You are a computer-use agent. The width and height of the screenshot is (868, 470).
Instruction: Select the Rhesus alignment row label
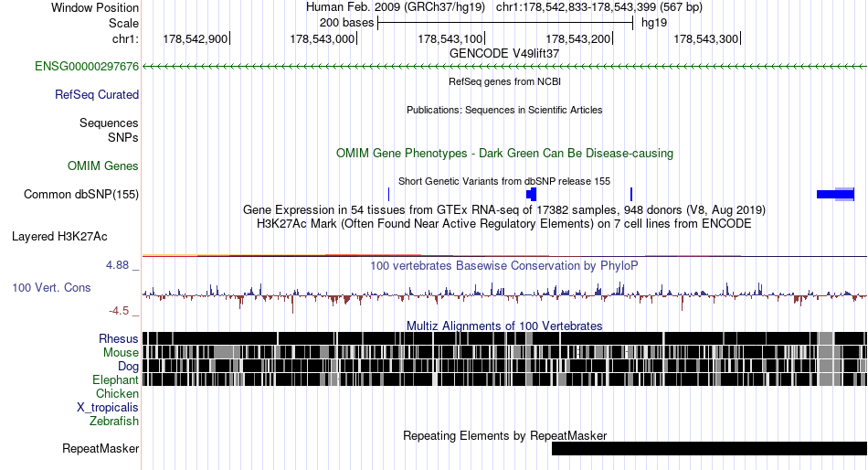click(119, 338)
